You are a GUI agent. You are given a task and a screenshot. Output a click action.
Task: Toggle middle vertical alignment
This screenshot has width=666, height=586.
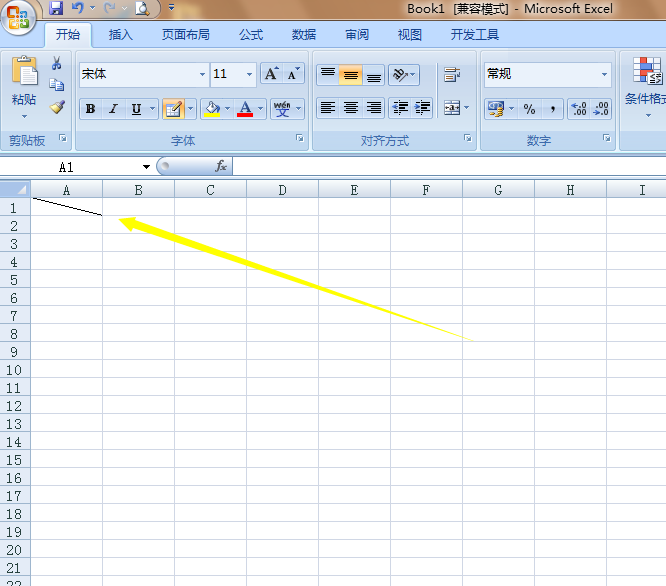click(350, 75)
